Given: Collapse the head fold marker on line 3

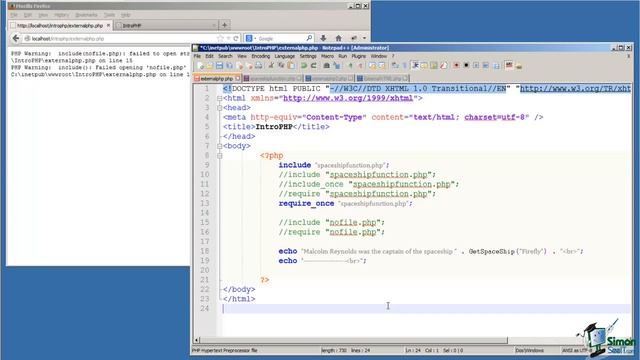Looking at the screenshot, I should [x=220, y=108].
